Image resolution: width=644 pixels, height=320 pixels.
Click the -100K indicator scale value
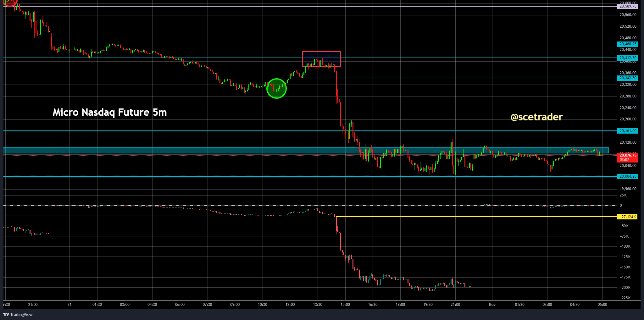[x=625, y=246]
